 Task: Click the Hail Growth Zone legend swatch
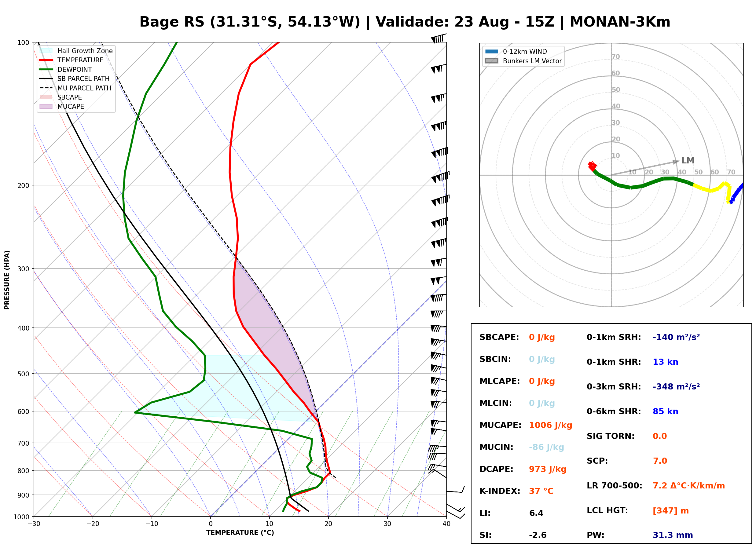(46, 51)
